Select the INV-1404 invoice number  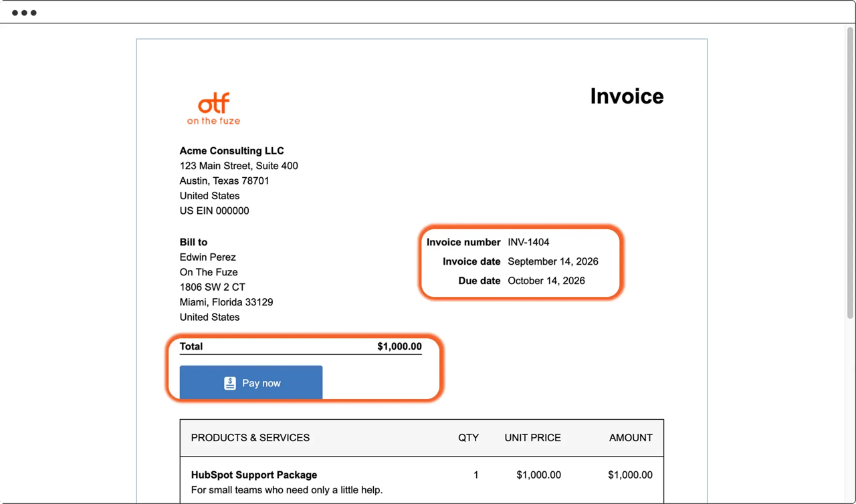[528, 242]
